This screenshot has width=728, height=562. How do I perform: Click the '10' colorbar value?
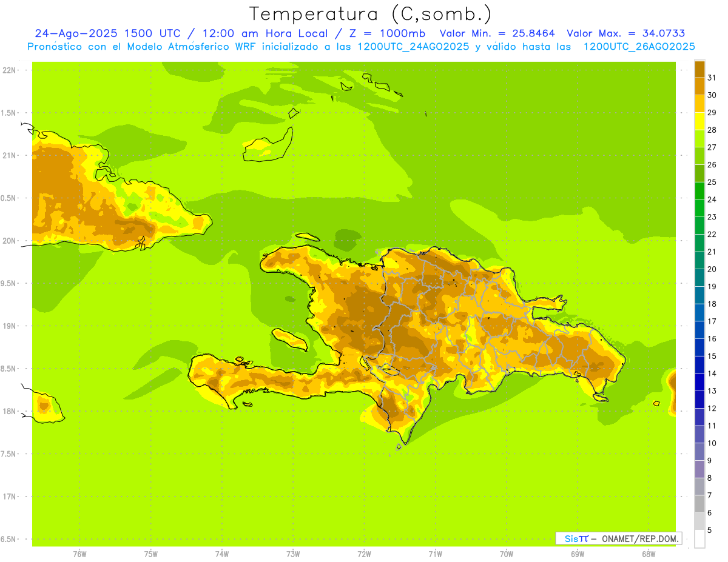coord(712,443)
